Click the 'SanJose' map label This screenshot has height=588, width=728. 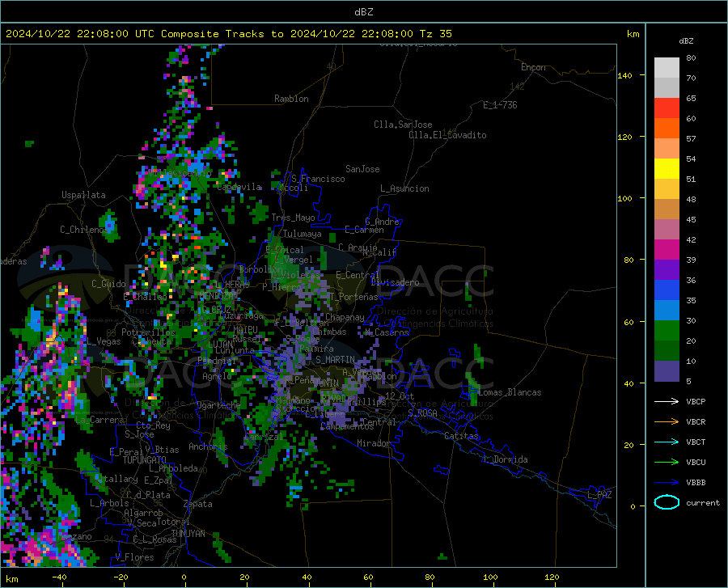point(362,169)
